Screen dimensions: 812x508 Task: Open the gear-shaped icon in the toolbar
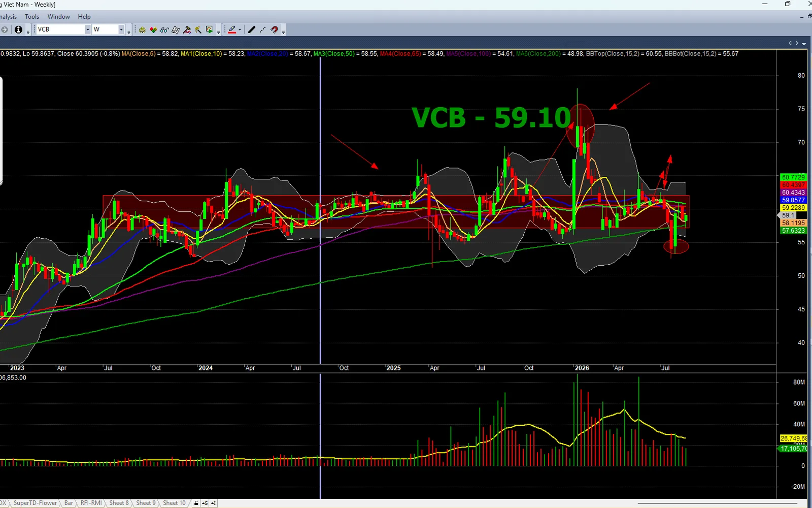point(142,30)
